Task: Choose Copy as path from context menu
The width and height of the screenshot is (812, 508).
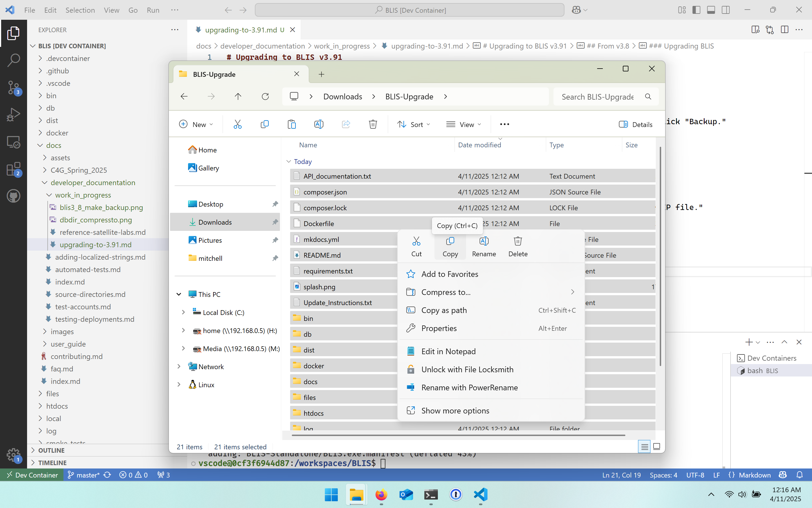Action: click(x=491, y=310)
